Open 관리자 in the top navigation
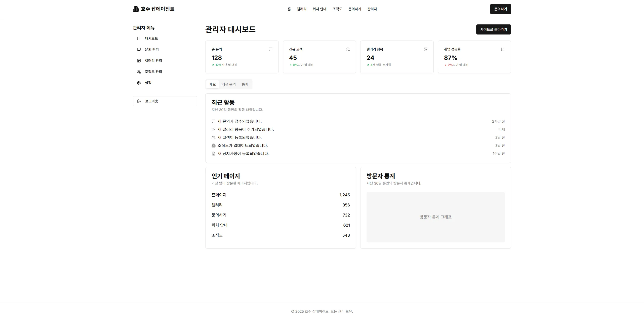This screenshot has width=644, height=320. click(x=372, y=9)
